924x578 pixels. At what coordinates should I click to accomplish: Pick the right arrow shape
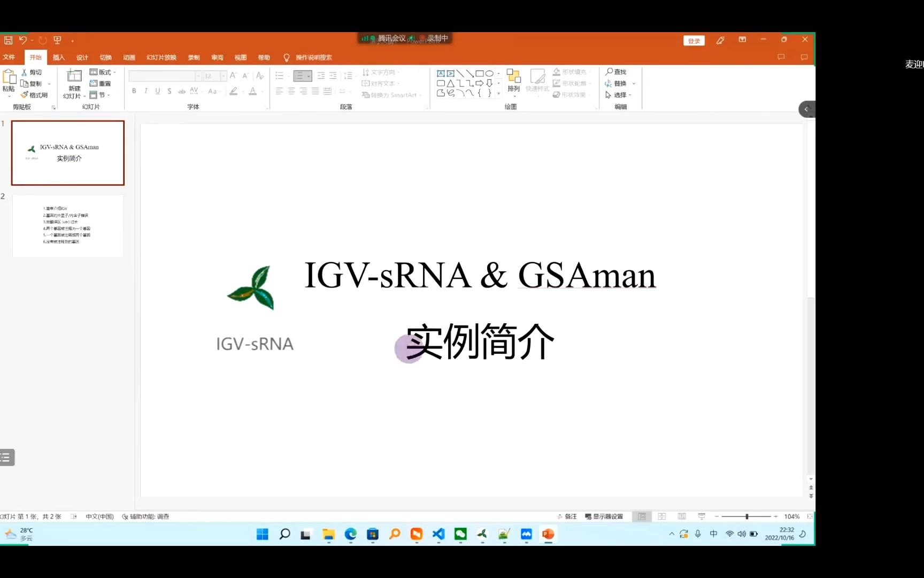[480, 83]
